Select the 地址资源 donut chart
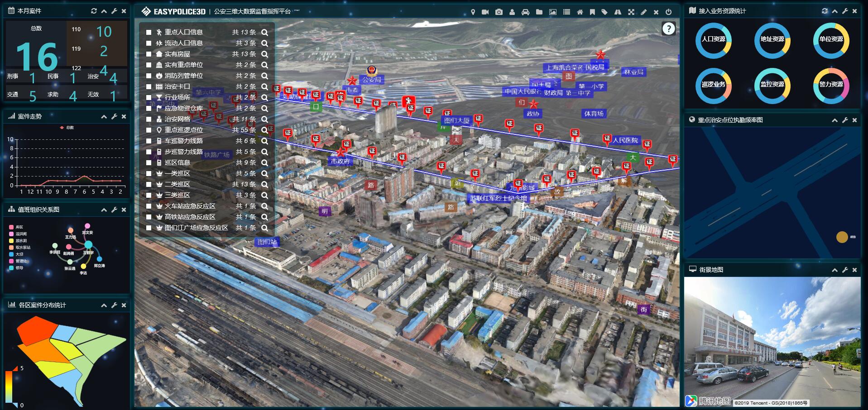This screenshot has width=868, height=410. pos(772,41)
